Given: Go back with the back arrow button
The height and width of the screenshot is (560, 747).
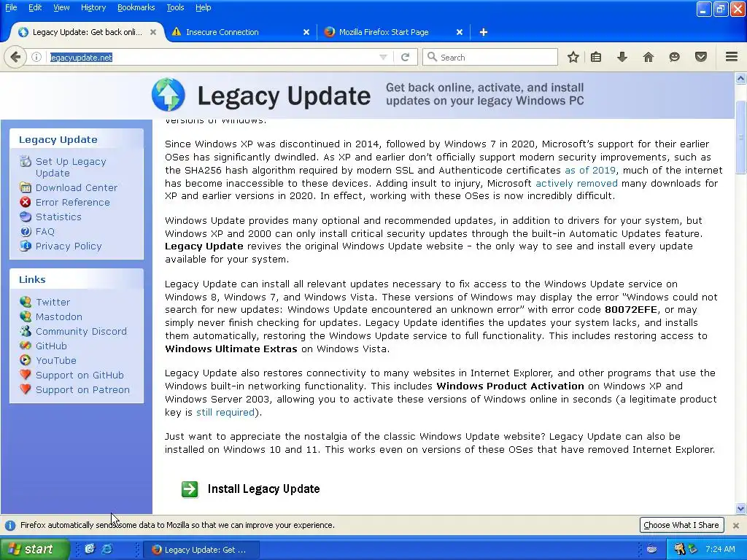Looking at the screenshot, I should [15, 57].
